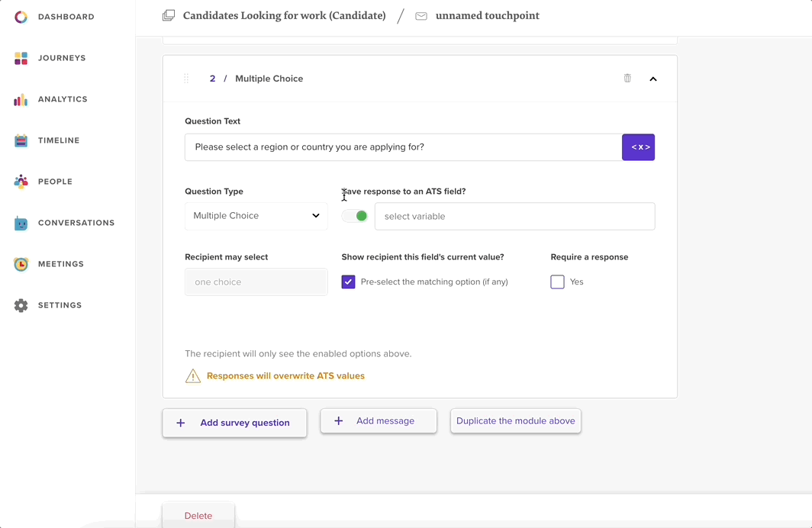This screenshot has width=812, height=528.
Task: Click Show recipient this field's current value label
Action: pyautogui.click(x=423, y=257)
